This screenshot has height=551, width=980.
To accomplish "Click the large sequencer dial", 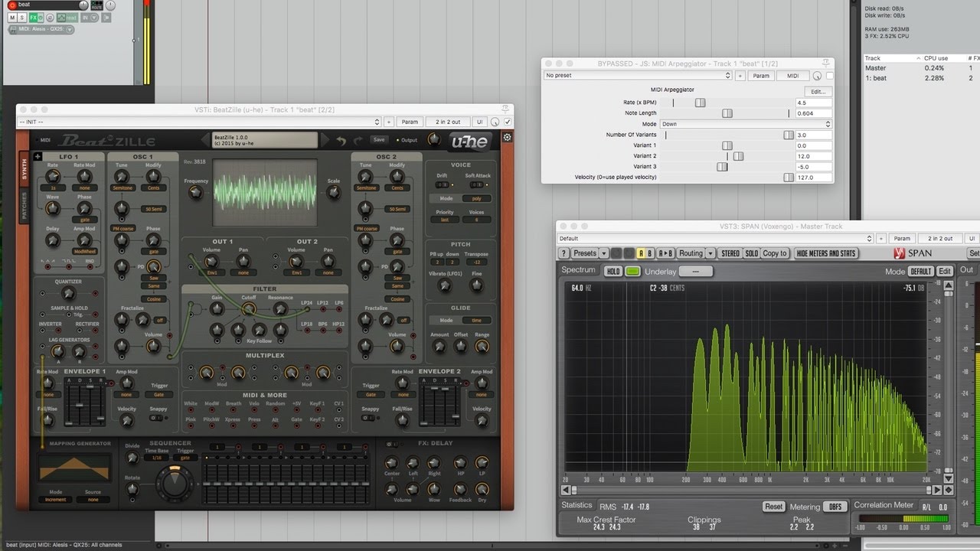I will coord(175,482).
